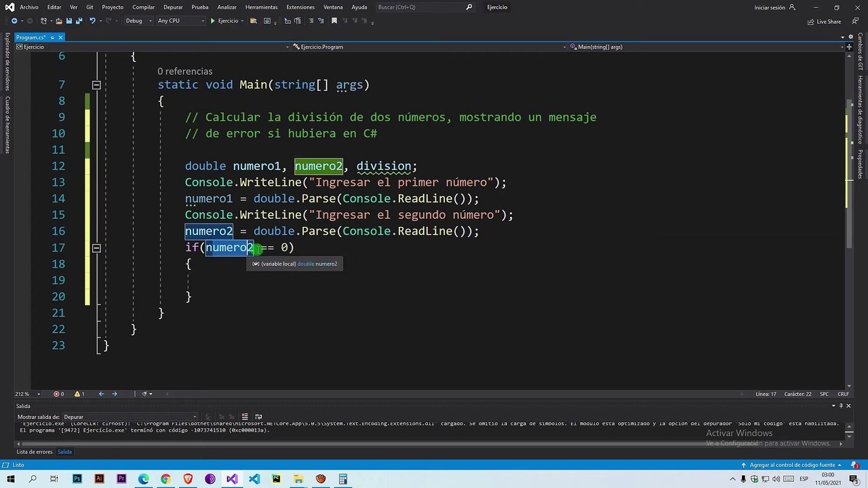868x488 pixels.
Task: Click the uncomment selected lines icon
Action: [320, 21]
